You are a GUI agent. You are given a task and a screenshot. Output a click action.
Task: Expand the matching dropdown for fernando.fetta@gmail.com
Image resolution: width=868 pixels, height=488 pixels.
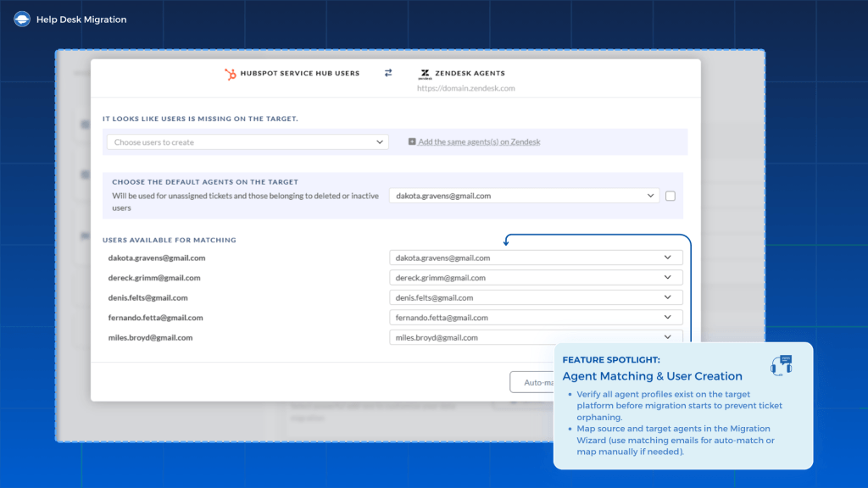pyautogui.click(x=536, y=318)
